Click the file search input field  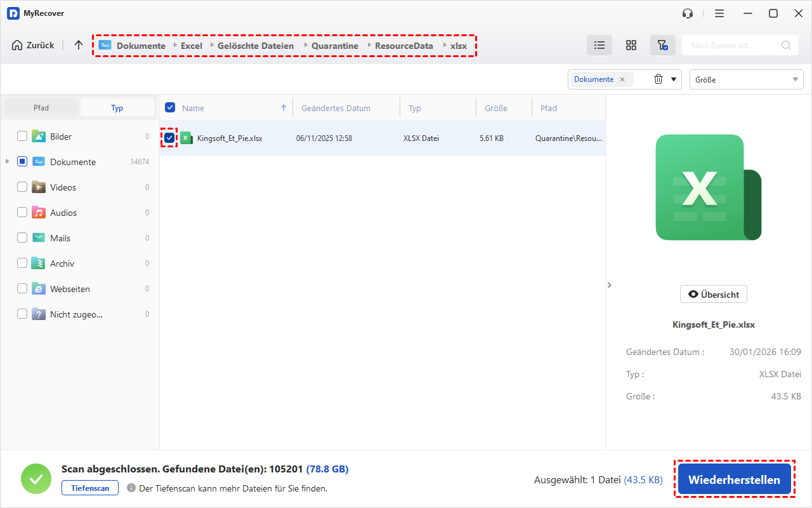pos(733,45)
